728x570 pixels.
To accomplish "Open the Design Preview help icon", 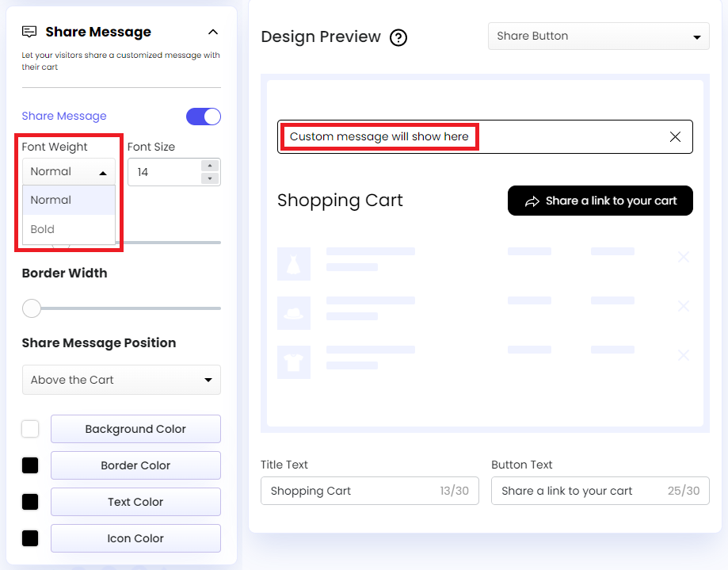I will (x=398, y=37).
